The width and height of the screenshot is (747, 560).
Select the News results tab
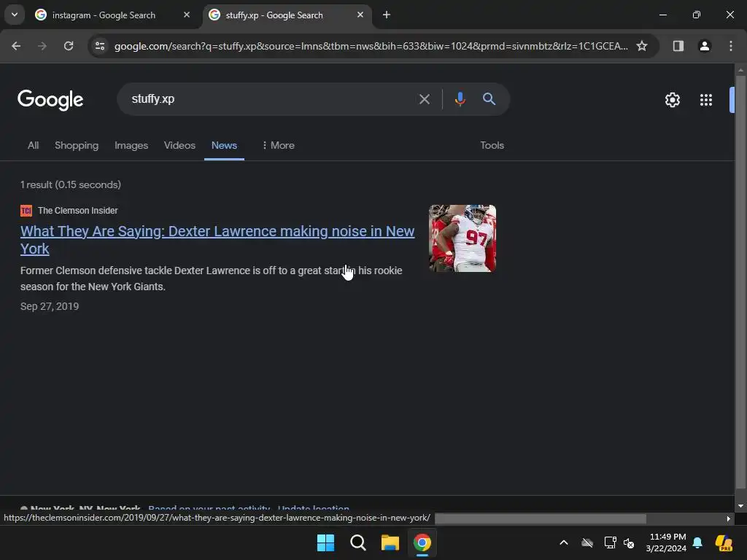[224, 145]
